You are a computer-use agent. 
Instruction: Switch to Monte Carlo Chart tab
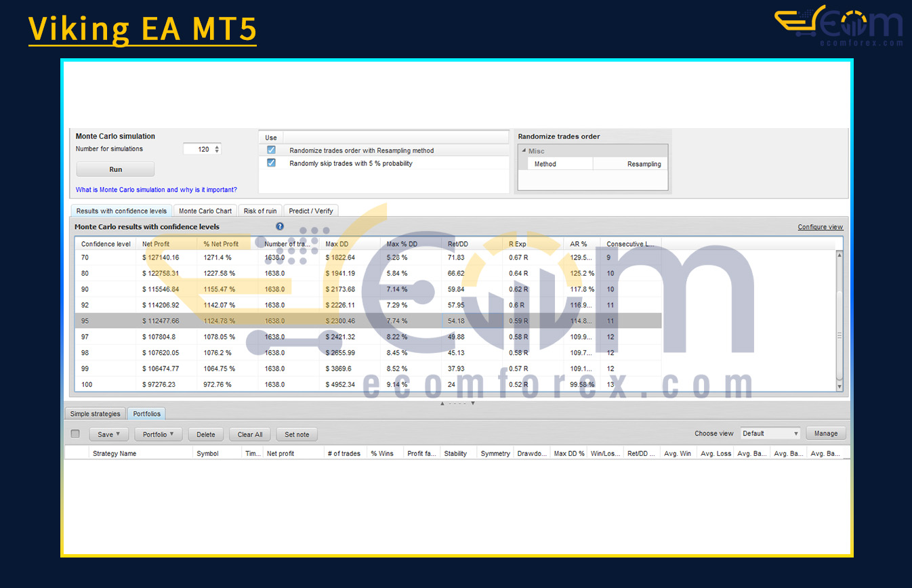pos(205,211)
